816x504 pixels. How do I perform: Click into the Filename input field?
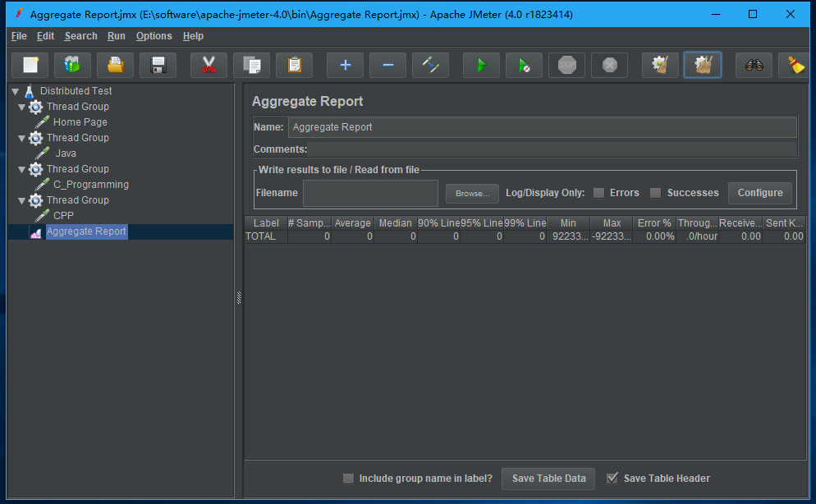370,193
